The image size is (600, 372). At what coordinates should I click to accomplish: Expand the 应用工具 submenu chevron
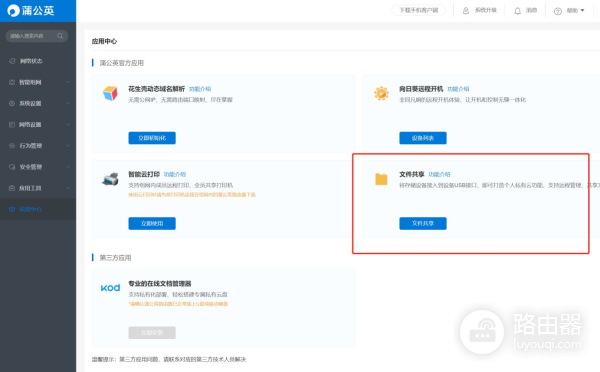point(68,188)
